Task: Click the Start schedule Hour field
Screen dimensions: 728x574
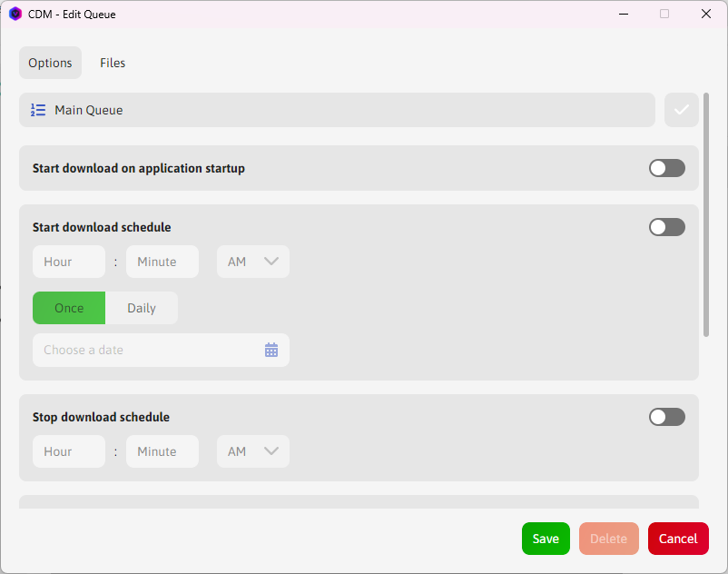Action: coord(69,262)
